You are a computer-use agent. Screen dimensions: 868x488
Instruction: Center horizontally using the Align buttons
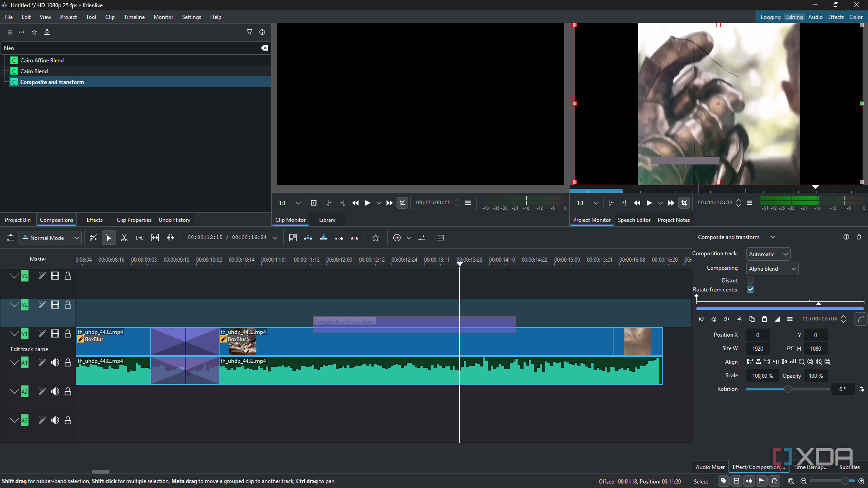(x=758, y=361)
